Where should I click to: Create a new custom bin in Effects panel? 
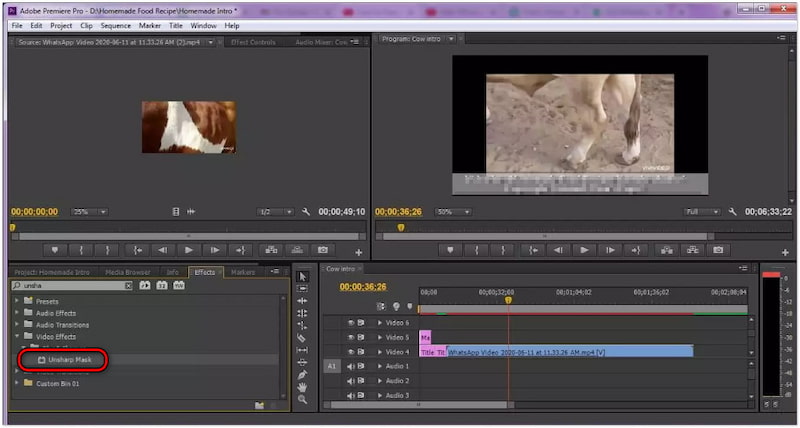coord(259,405)
